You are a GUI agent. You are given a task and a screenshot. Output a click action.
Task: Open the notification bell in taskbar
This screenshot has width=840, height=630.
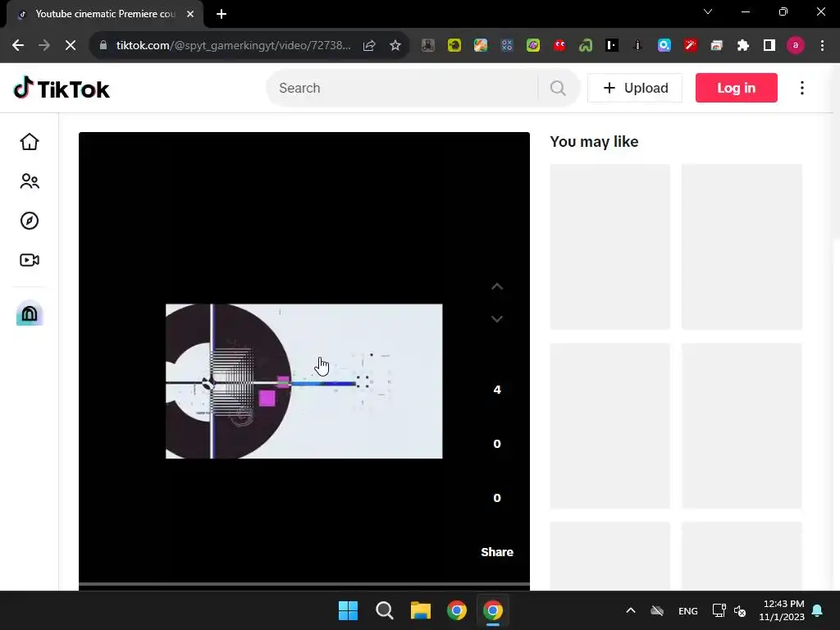pyautogui.click(x=818, y=610)
